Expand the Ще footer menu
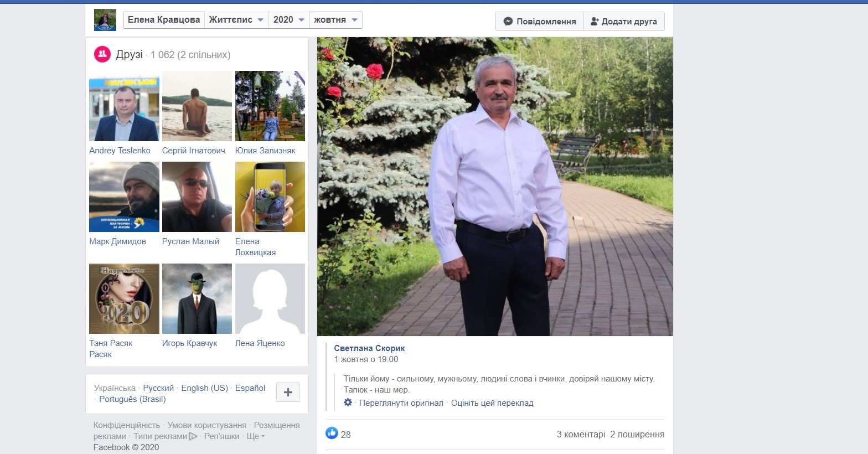The image size is (868, 454). [255, 436]
